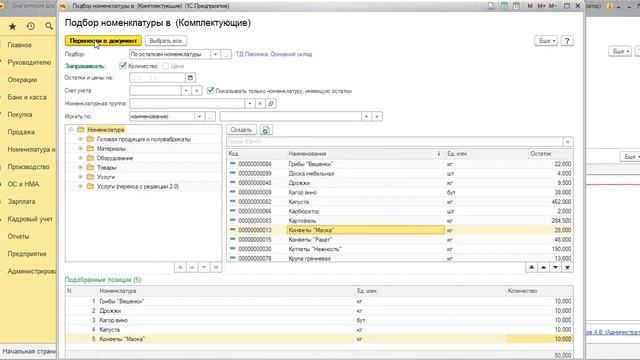Open the search value history dropdown
Image resolution: width=640 pixels, height=360 pixels.
tap(367, 117)
